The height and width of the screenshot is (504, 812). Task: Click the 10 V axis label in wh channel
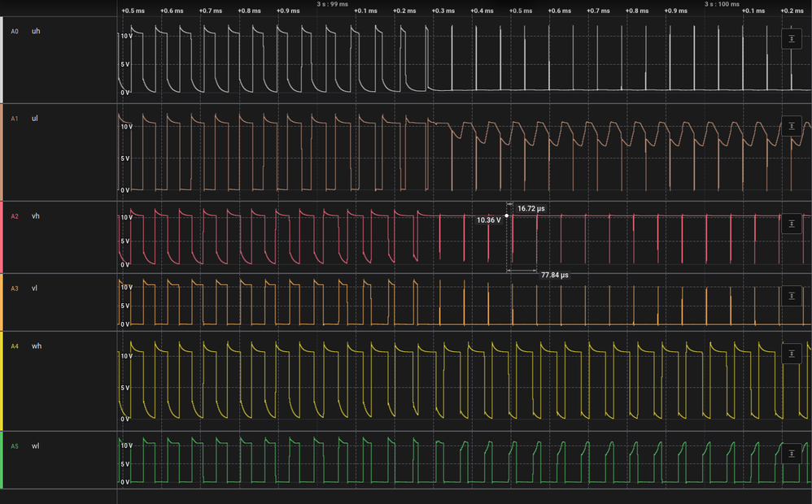click(126, 356)
